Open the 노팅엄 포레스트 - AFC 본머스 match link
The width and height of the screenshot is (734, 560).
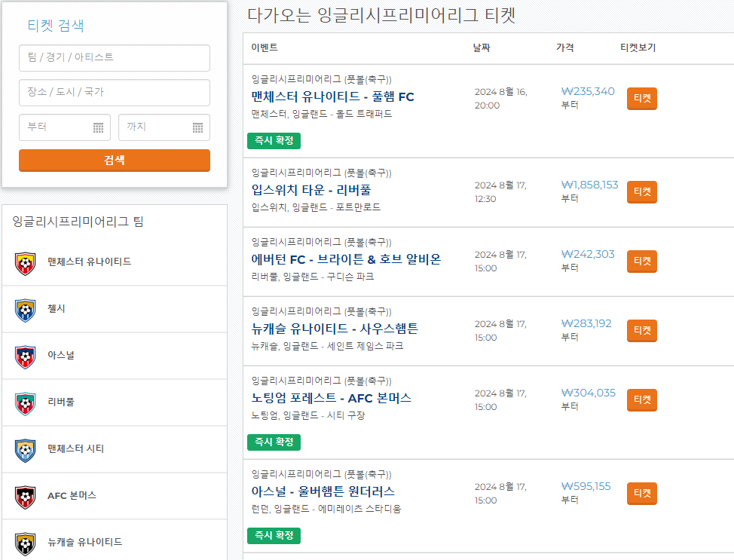click(x=331, y=398)
